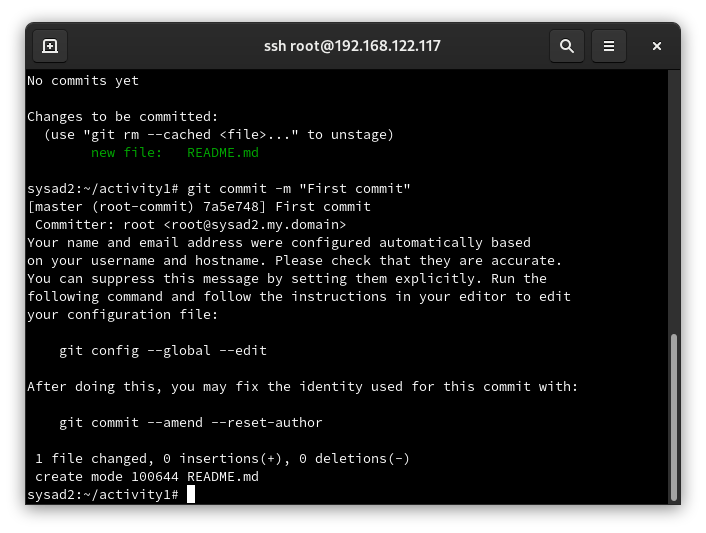Click the vertical scrollbar thumb
The width and height of the screenshot is (706, 533).
pos(674,417)
